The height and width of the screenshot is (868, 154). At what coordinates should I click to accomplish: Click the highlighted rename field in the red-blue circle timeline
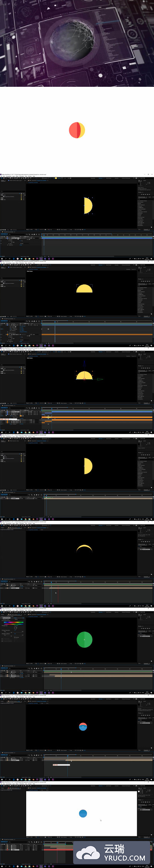(x=61, y=765)
